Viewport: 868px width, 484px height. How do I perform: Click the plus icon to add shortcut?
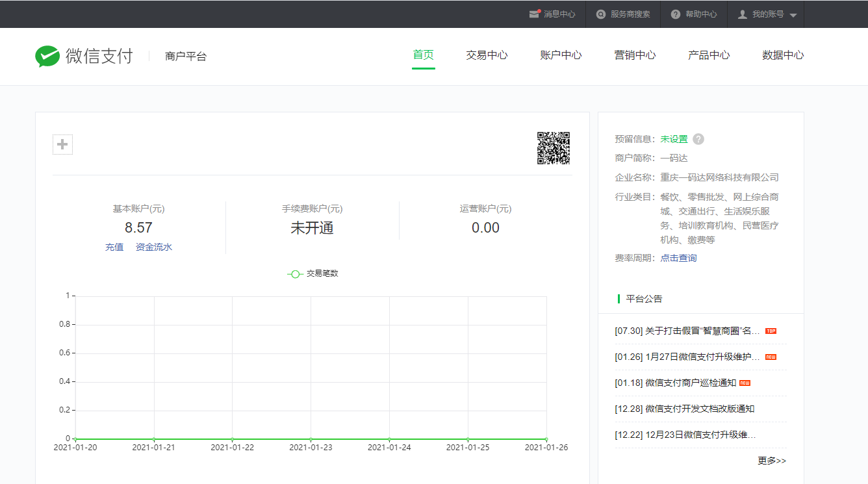62,144
